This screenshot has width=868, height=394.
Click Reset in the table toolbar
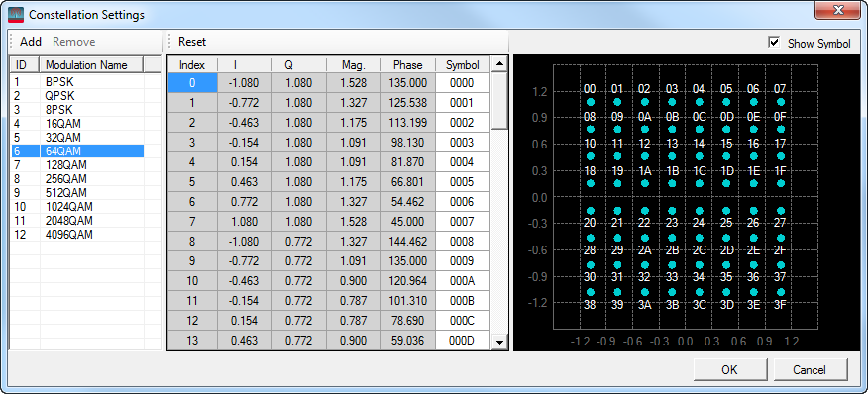click(x=192, y=42)
